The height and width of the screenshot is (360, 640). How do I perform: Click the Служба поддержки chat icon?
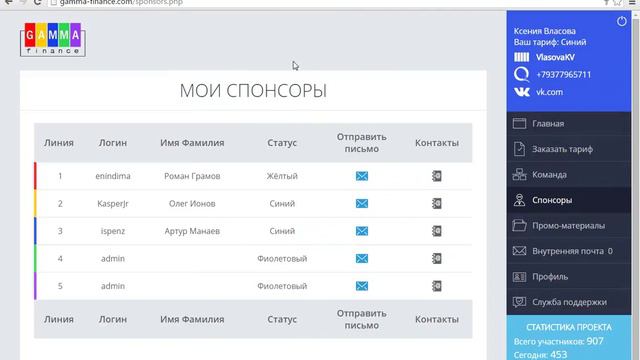(x=519, y=302)
